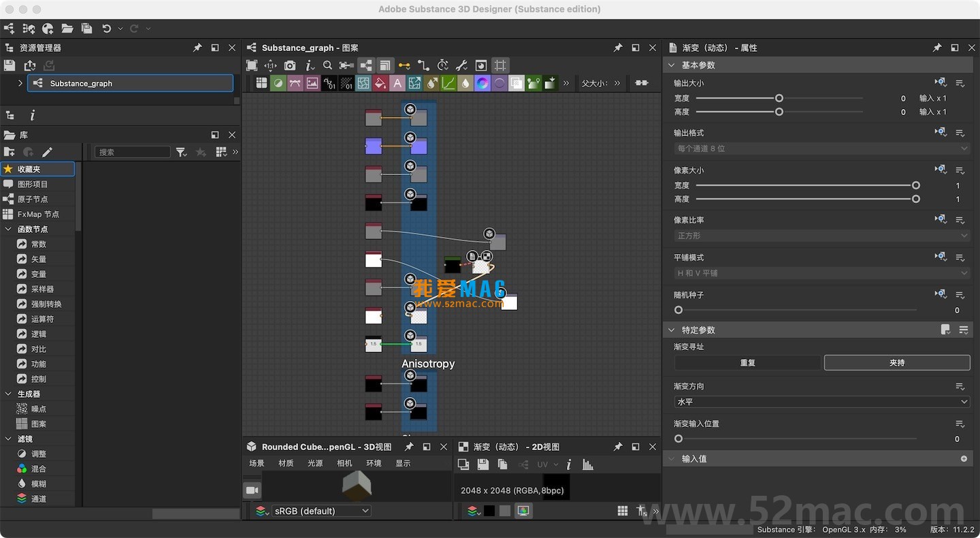Collapse the 滤镜 library category
The width and height of the screenshot is (980, 538).
(x=8, y=439)
